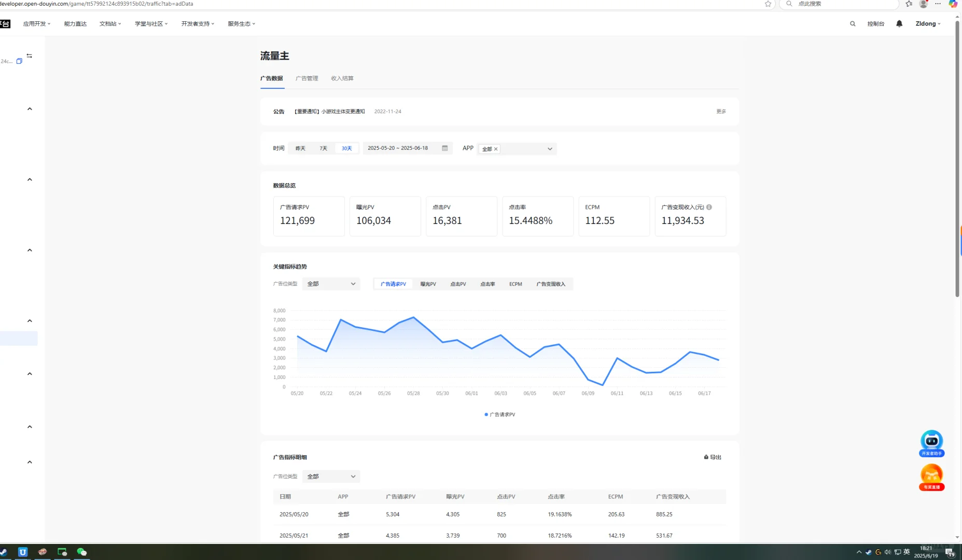962x560 pixels.
Task: Switch app using the swap arrows icon
Action: point(30,56)
